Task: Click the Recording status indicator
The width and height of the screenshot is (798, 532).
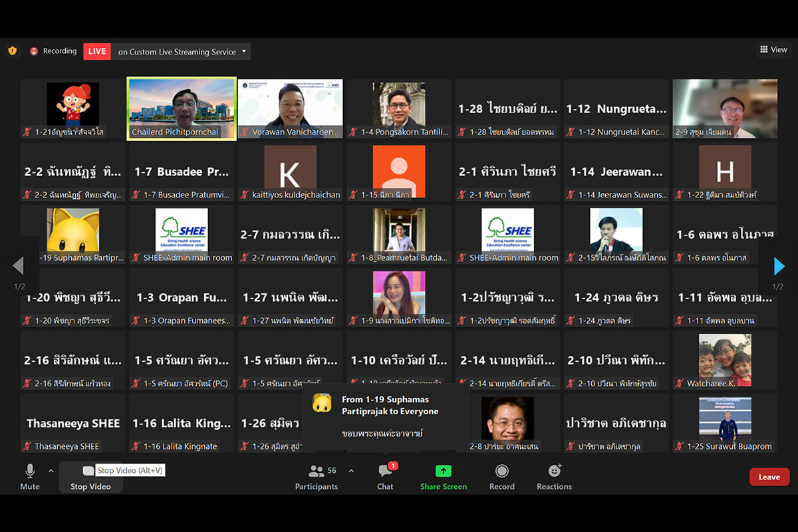Action: (x=53, y=51)
